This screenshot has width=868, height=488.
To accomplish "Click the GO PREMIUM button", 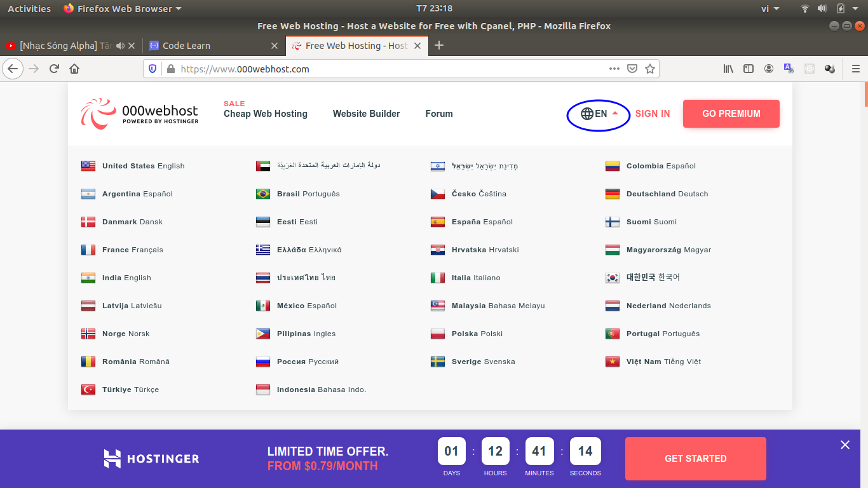I will point(731,114).
